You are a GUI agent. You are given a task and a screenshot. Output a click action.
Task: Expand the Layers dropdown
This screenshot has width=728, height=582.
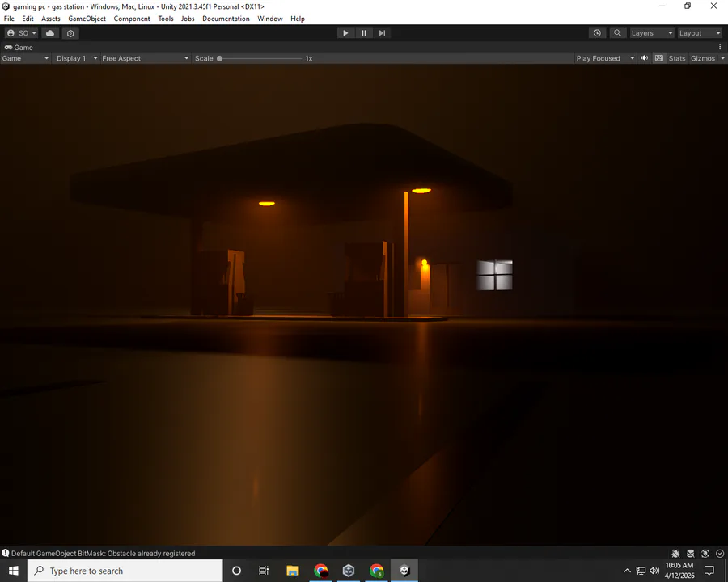click(x=651, y=33)
